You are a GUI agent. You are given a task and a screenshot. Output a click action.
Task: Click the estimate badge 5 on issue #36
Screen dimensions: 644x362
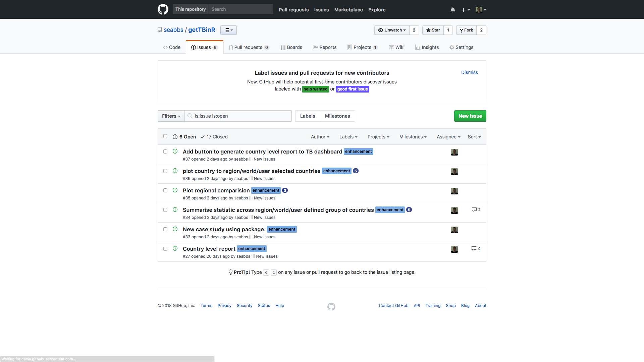pos(356,171)
